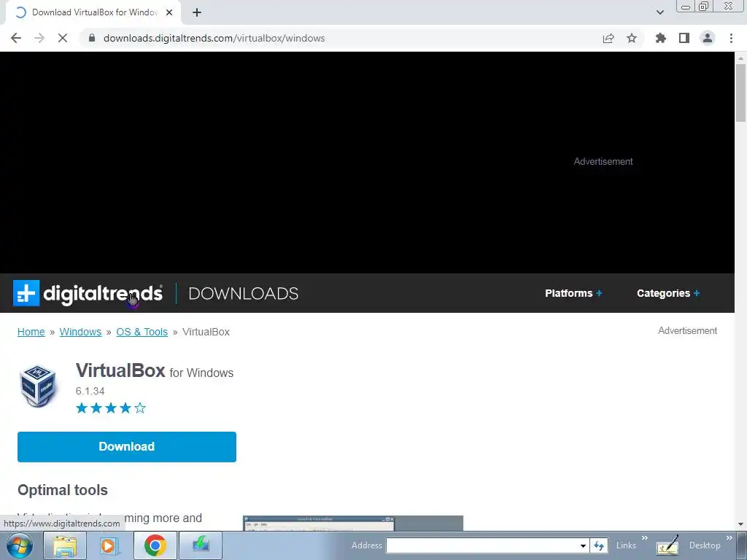Click the DOWNLOADS header text
Viewport: 747px width, 560px height.
[x=244, y=293]
